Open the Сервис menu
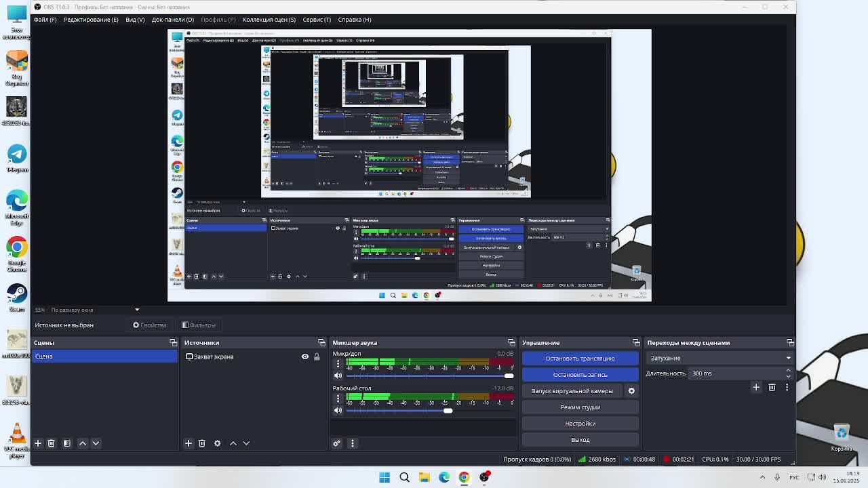 (317, 20)
